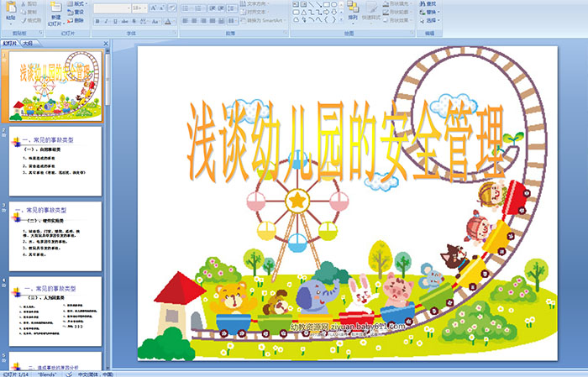Click the font color A swatch
Screen dimensions: 588x377
[x=168, y=21]
